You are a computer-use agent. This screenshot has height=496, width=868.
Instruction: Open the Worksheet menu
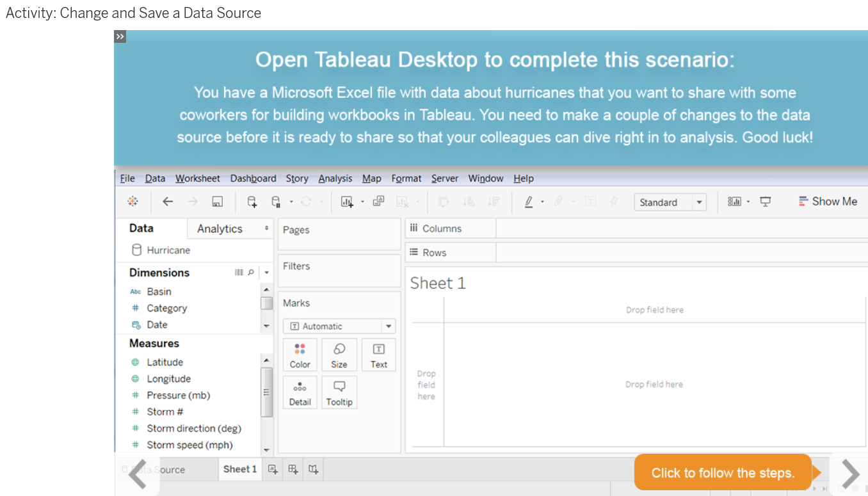pyautogui.click(x=197, y=179)
